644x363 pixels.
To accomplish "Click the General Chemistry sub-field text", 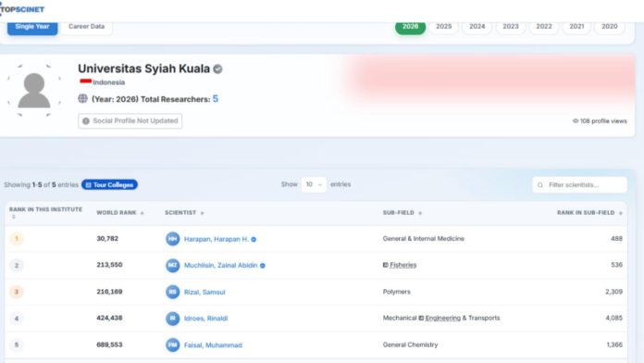I will click(x=410, y=344).
